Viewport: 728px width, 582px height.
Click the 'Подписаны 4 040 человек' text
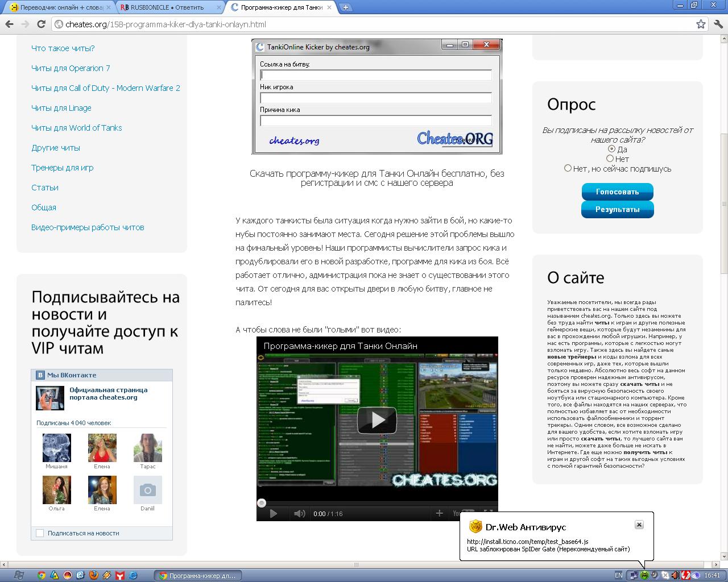(x=74, y=423)
